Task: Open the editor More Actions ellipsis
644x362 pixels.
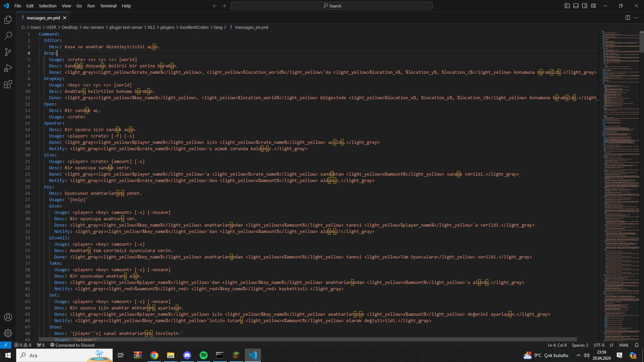Action: [636, 18]
